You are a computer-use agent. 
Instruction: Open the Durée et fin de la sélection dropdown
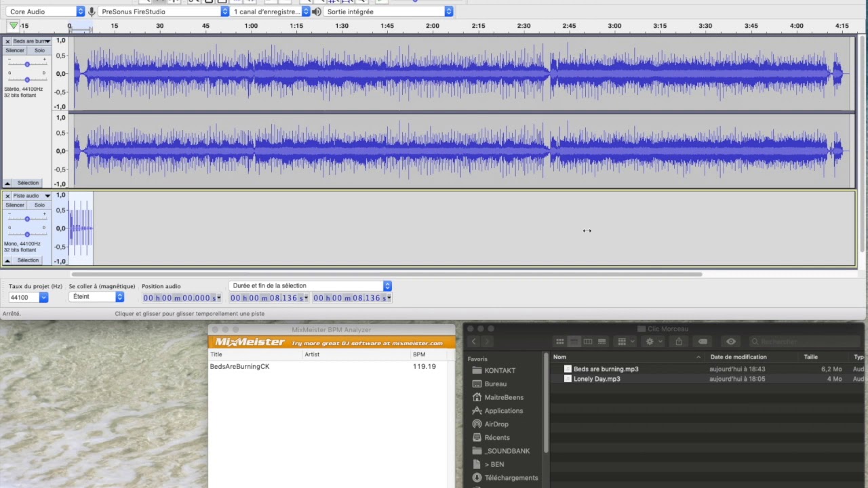pos(311,286)
